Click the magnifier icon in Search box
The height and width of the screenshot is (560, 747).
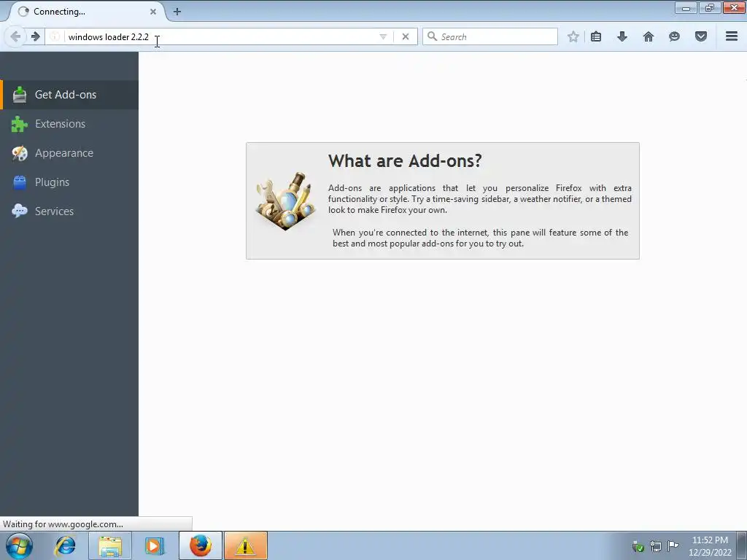click(x=432, y=36)
